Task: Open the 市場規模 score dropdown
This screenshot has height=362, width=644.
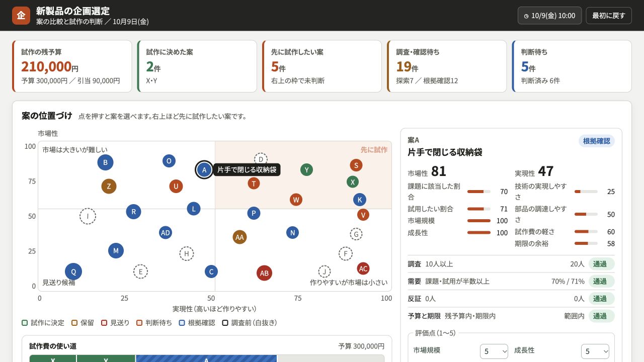Action: [x=494, y=351]
